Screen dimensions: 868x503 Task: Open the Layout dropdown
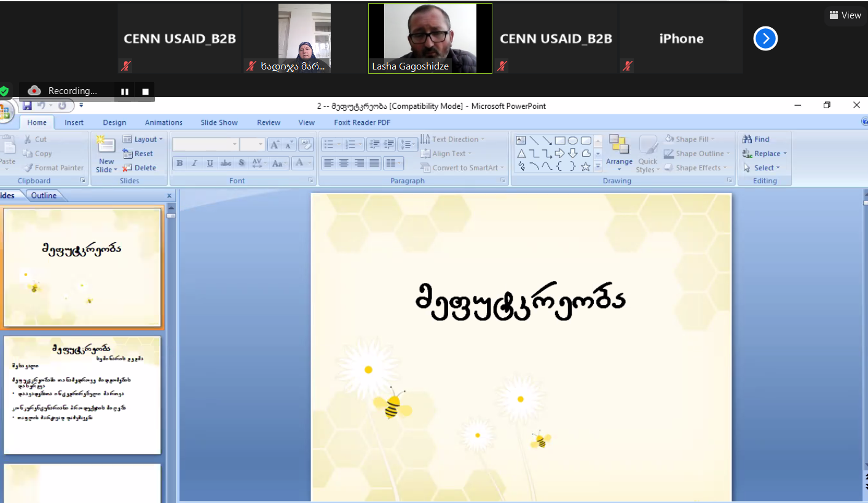tap(143, 139)
